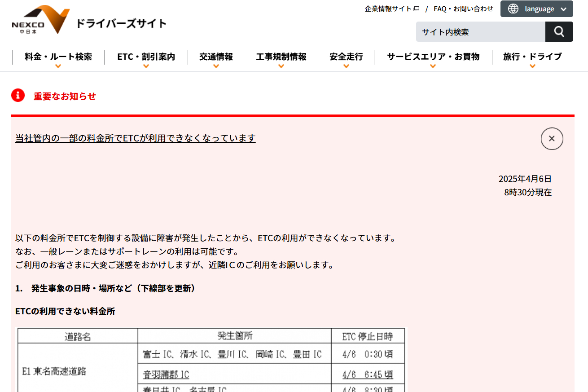The image size is (588, 392).
Task: Expand the 料金・ルート検索 menu
Action: coord(58,57)
